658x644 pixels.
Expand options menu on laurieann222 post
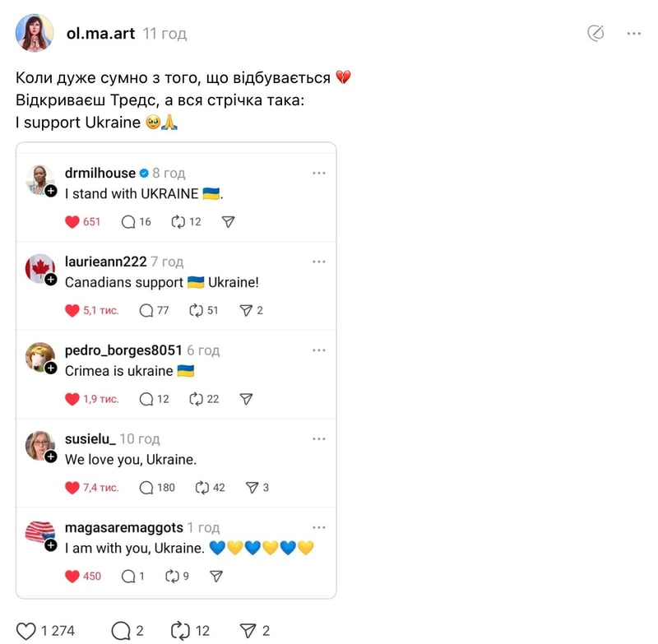click(x=319, y=262)
